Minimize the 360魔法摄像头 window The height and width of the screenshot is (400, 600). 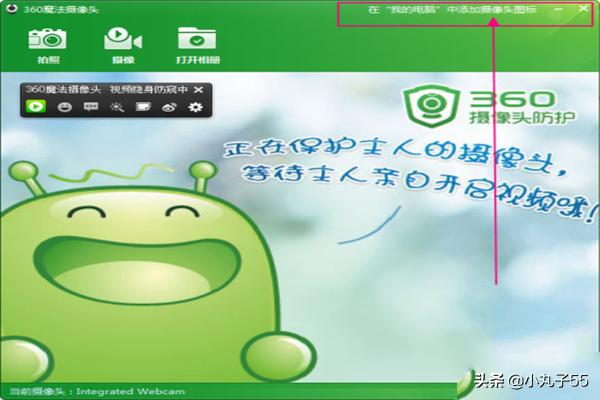point(558,9)
